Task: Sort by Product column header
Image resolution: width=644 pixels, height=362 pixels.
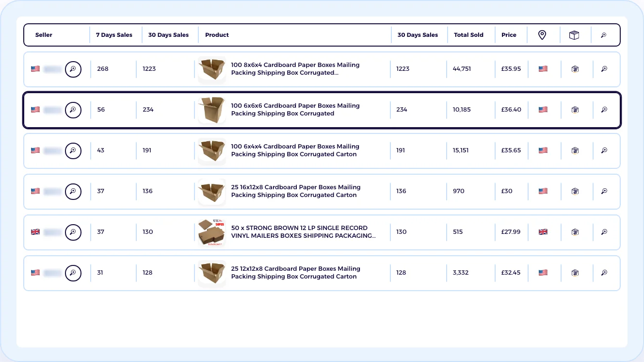Action: [x=217, y=35]
